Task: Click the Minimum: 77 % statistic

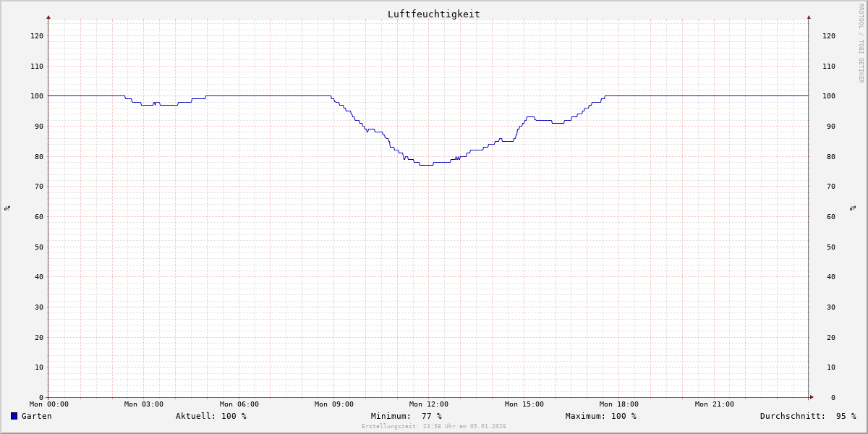Action: [x=406, y=416]
